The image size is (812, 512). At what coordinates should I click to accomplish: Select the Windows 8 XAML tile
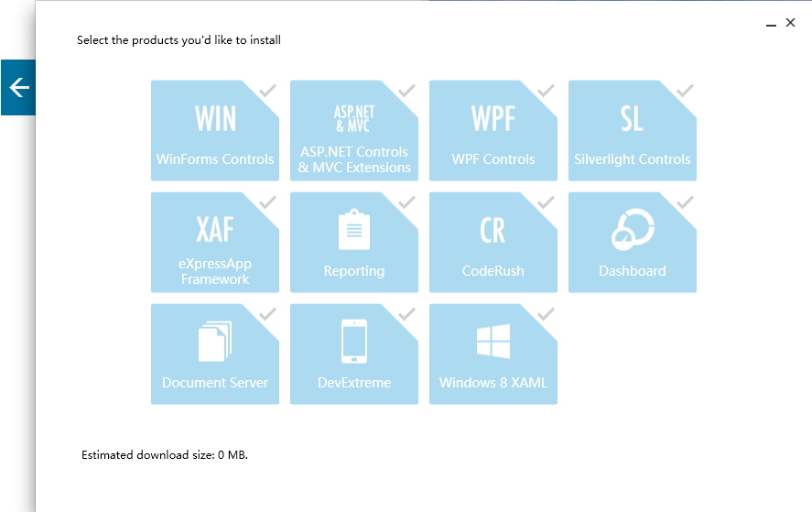493,354
